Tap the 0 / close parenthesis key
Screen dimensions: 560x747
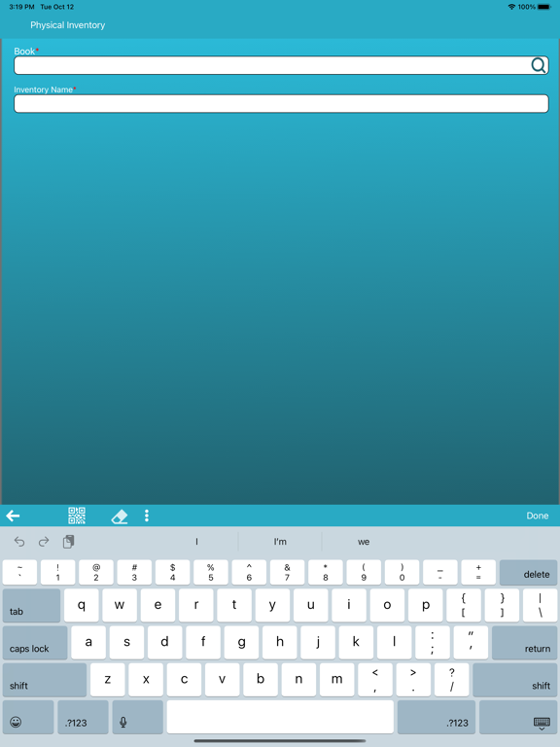(402, 572)
